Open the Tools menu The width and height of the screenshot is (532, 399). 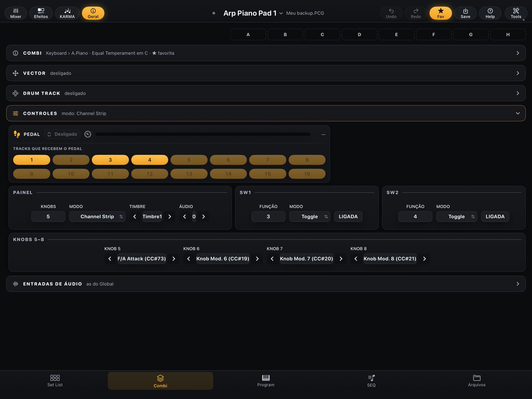tap(516, 13)
